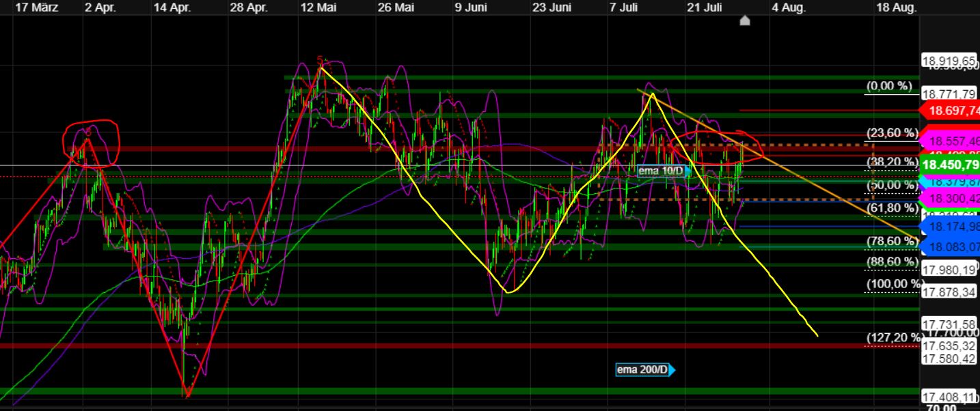Click the 18.771,79 price axis label
Image resolution: width=980 pixels, height=411 pixels.
click(949, 94)
